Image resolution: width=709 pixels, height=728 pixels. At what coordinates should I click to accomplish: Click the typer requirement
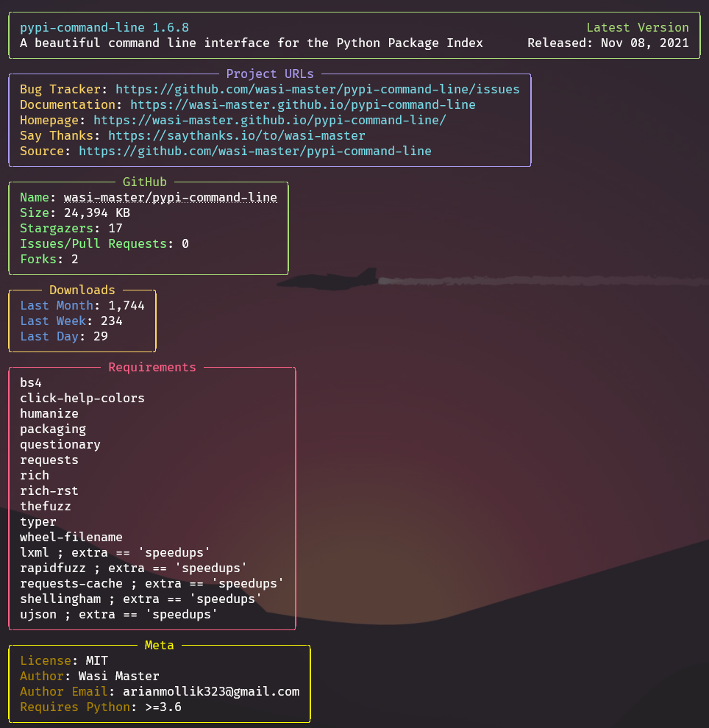pos(38,521)
